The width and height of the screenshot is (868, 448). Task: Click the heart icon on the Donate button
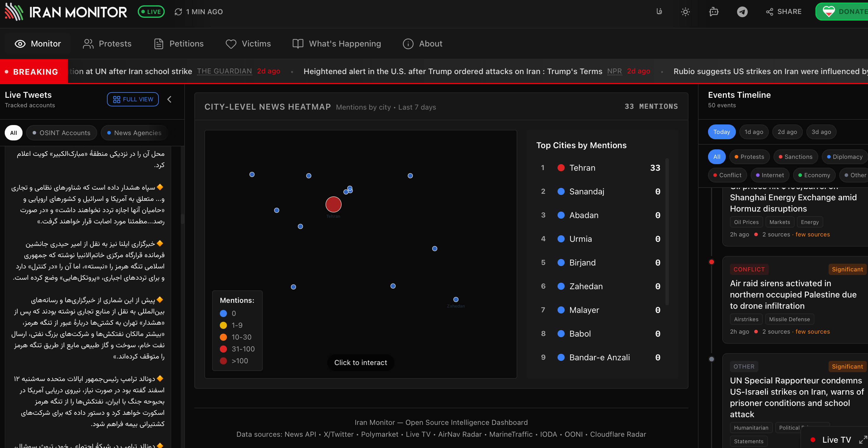click(829, 12)
